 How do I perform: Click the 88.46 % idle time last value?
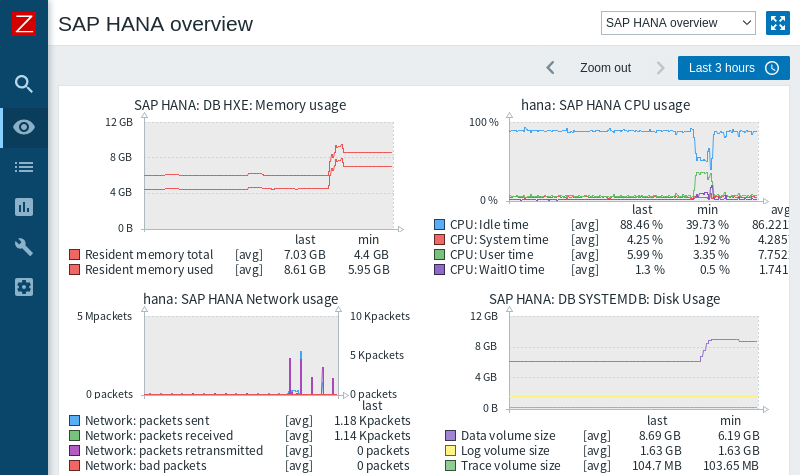[x=641, y=224]
